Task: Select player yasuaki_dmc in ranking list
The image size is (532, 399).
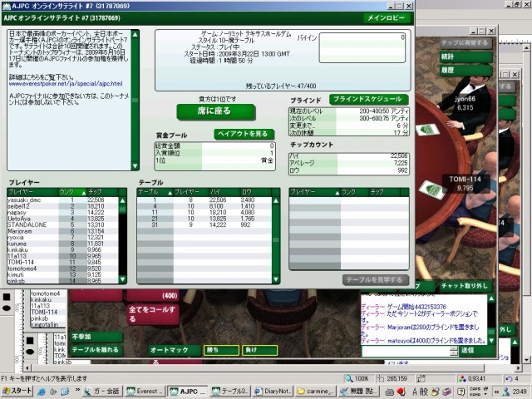Action: pyautogui.click(x=63, y=199)
